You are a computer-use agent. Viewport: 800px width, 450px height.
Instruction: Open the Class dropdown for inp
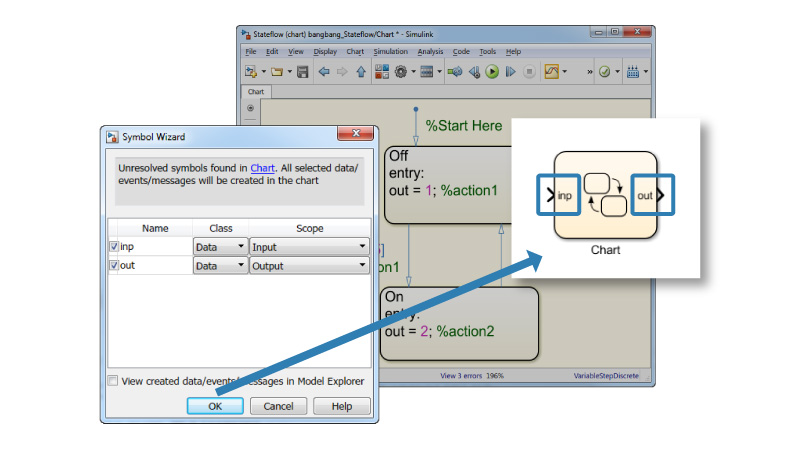pos(220,247)
